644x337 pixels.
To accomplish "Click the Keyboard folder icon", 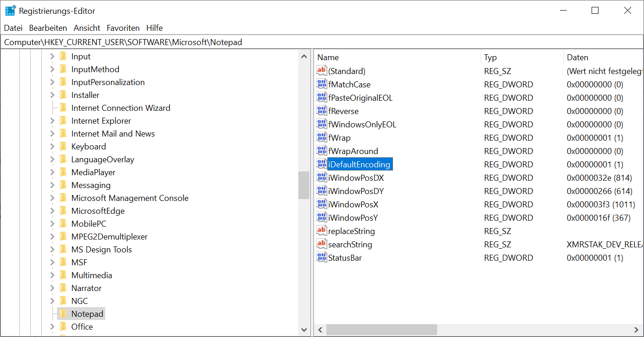I will 63,146.
